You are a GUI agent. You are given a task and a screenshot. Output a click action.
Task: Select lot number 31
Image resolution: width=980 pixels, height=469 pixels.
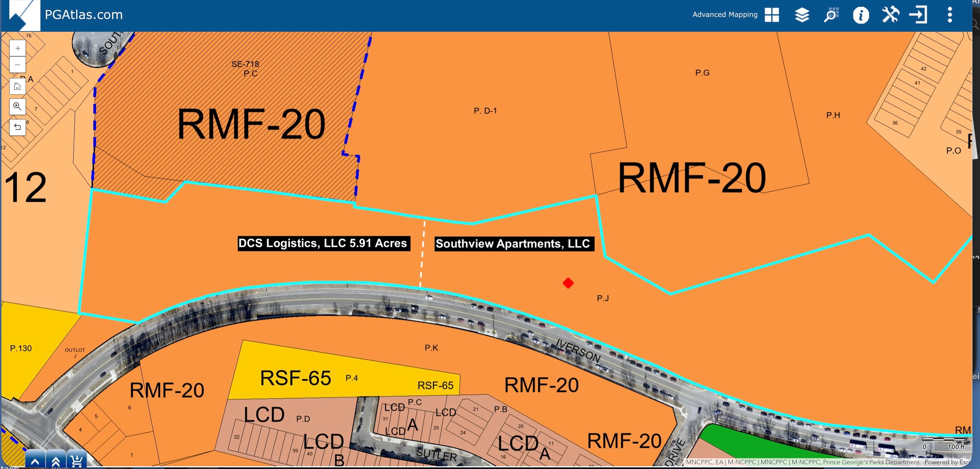pos(385,419)
